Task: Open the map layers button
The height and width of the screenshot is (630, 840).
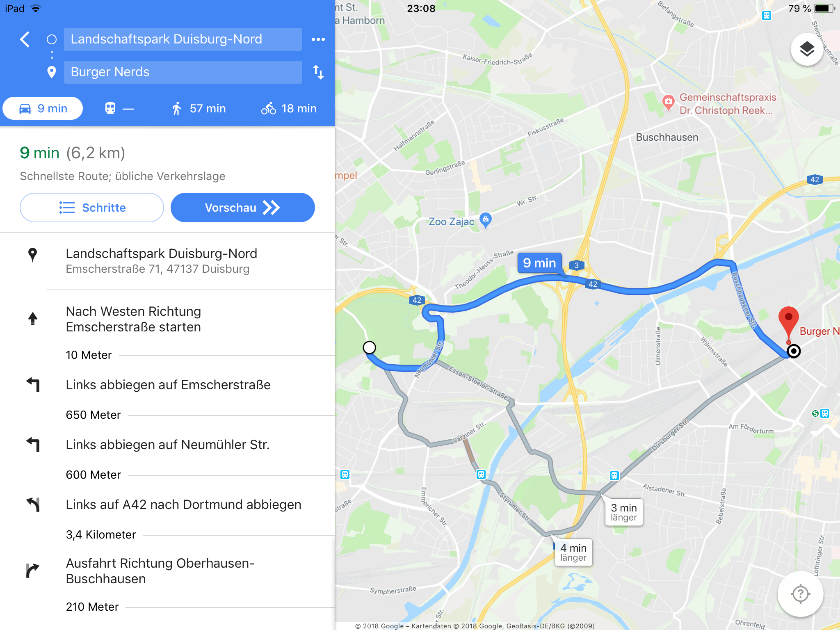Action: click(x=807, y=50)
